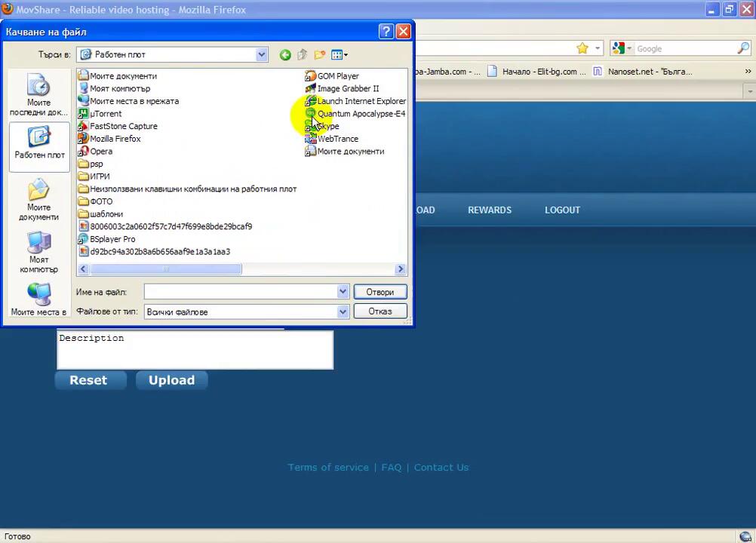The image size is (756, 543).
Task: Click the dialog help question mark button
Action: pos(386,32)
